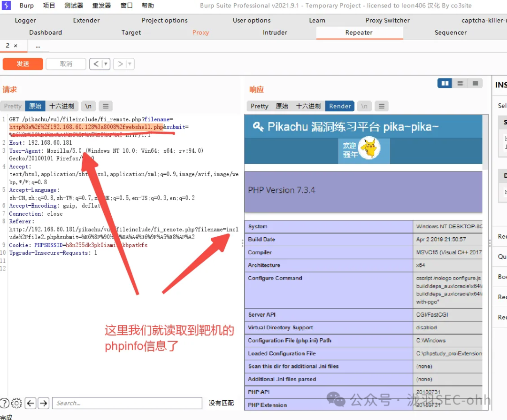Switch to the Sequencer tab

[x=451, y=32]
